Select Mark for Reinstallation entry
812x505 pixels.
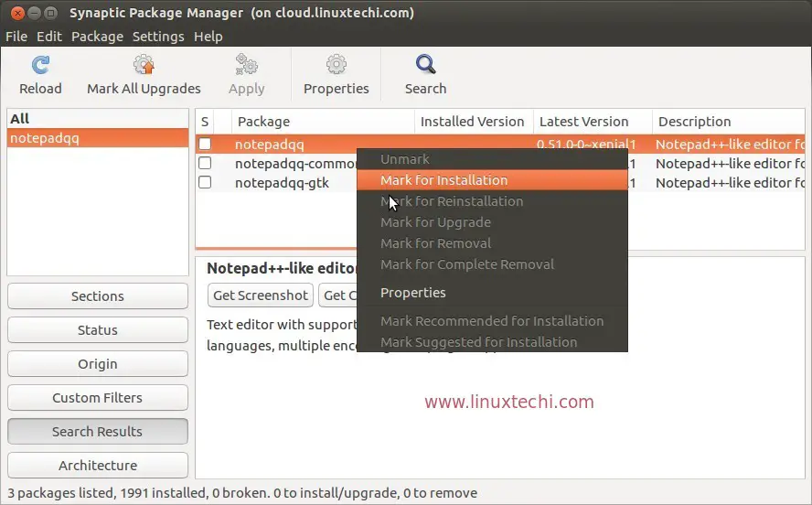tap(492, 201)
